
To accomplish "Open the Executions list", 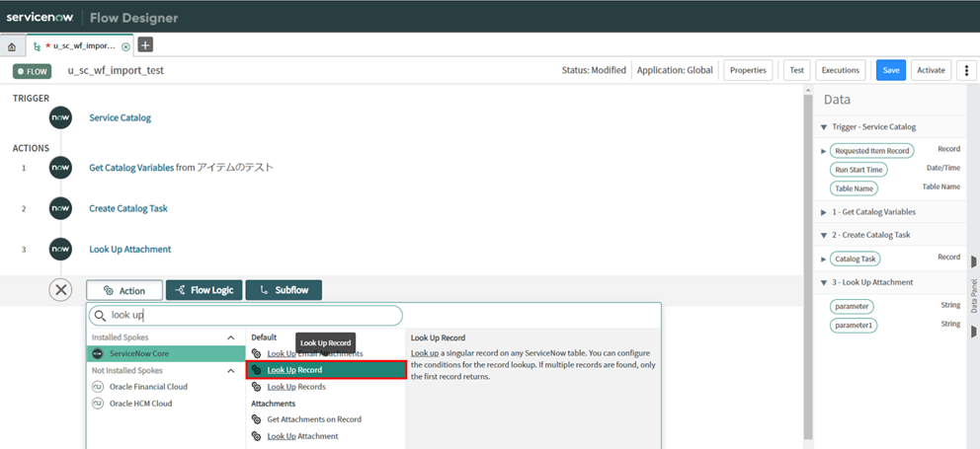I will pyautogui.click(x=842, y=70).
